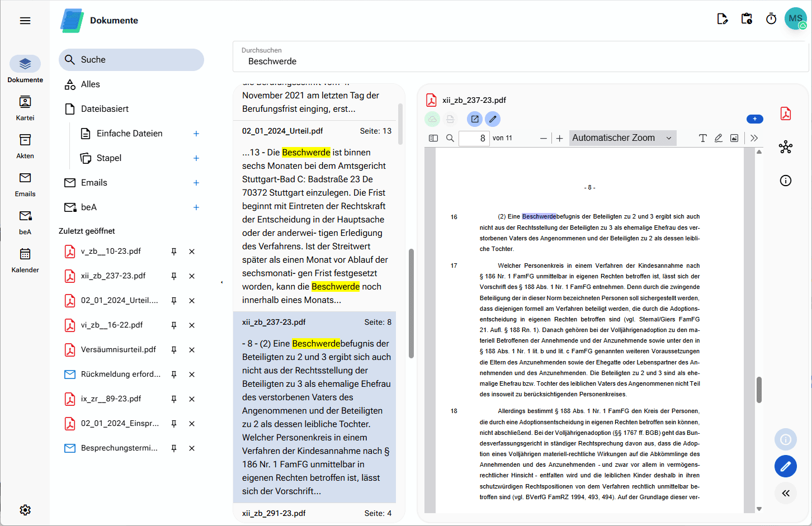Add new item next to Stapel
The height and width of the screenshot is (526, 812).
pos(196,158)
